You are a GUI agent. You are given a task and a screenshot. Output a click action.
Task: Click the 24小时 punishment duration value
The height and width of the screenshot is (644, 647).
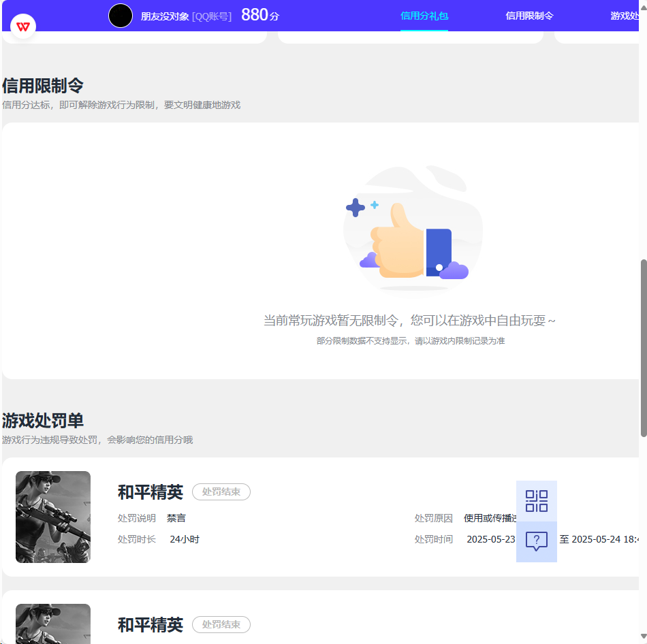tap(185, 539)
